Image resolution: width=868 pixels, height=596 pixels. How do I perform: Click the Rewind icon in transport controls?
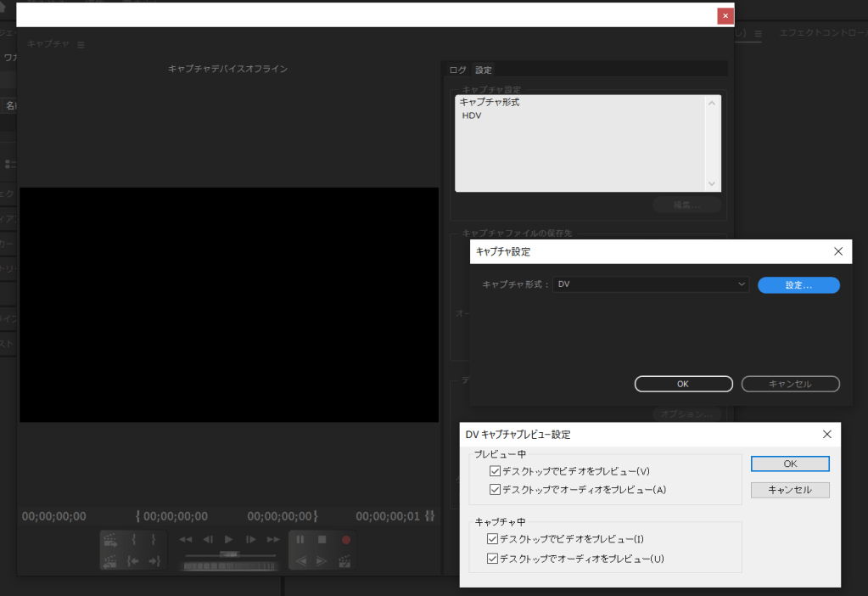tap(186, 539)
